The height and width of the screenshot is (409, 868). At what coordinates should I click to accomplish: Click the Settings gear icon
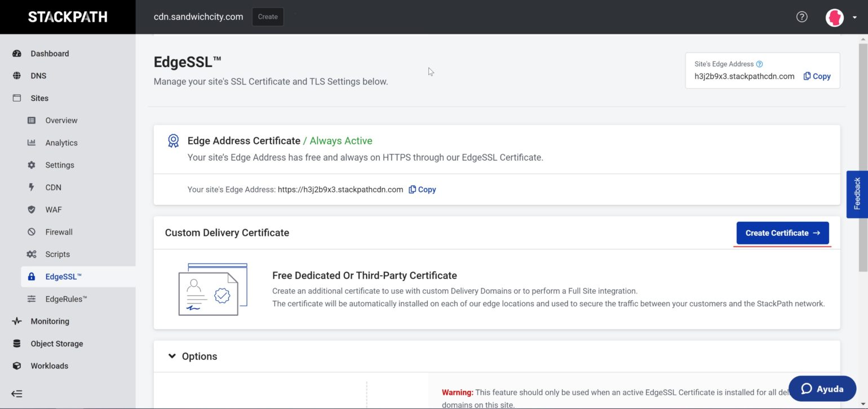(32, 165)
